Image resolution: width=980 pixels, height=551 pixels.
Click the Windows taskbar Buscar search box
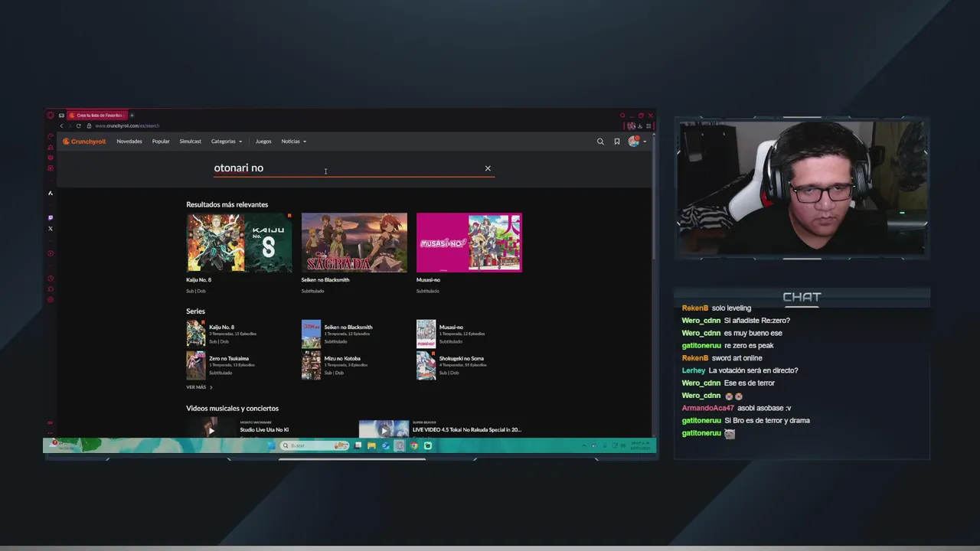click(314, 445)
